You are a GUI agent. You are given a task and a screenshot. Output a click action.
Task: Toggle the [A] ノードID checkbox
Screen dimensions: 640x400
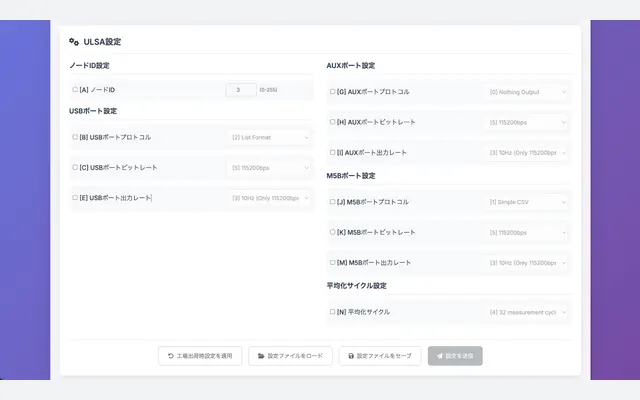point(75,89)
